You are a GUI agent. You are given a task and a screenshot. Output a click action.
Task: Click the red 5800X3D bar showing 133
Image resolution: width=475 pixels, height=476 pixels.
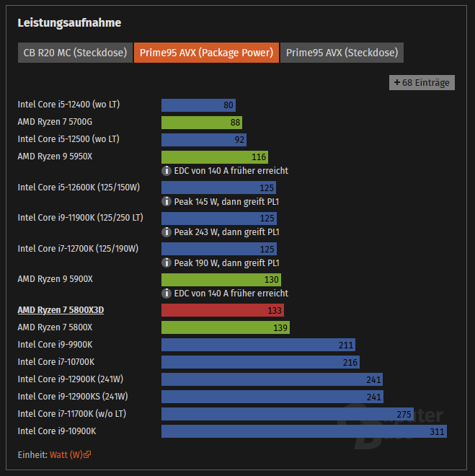(x=223, y=310)
